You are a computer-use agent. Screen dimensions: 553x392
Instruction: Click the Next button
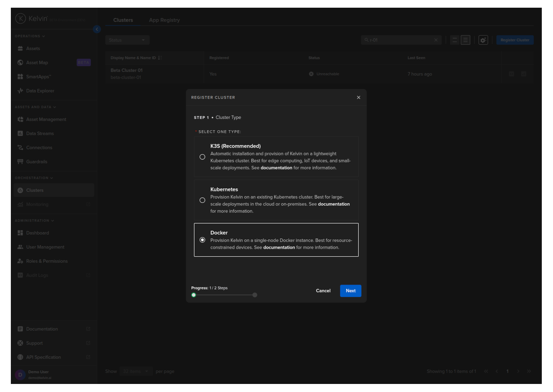coord(350,291)
